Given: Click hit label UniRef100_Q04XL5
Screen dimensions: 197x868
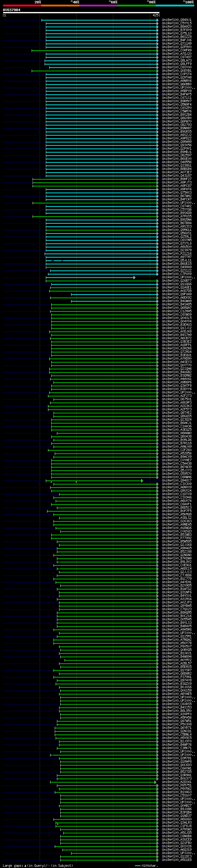Looking at the screenshot, I should click(x=177, y=318).
